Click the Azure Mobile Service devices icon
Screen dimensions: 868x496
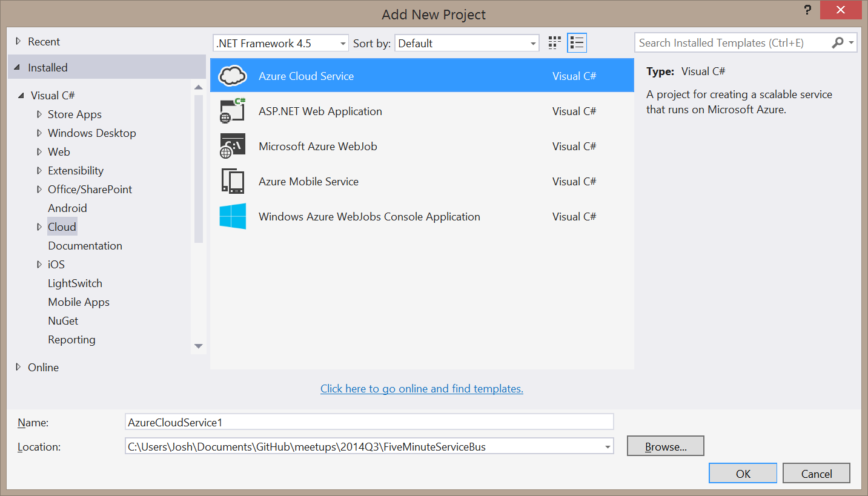233,181
